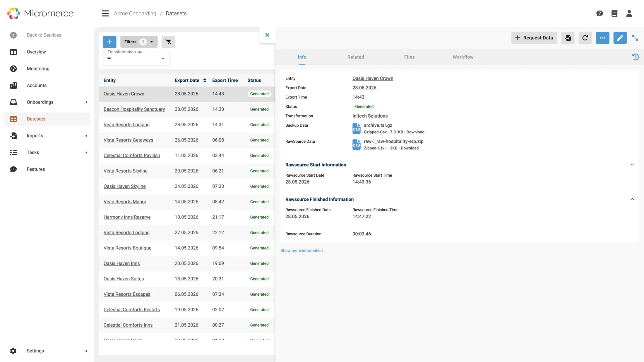Image resolution: width=644 pixels, height=362 pixels.
Task: Open Vista Resorts Boutique dataset
Action: click(x=127, y=248)
